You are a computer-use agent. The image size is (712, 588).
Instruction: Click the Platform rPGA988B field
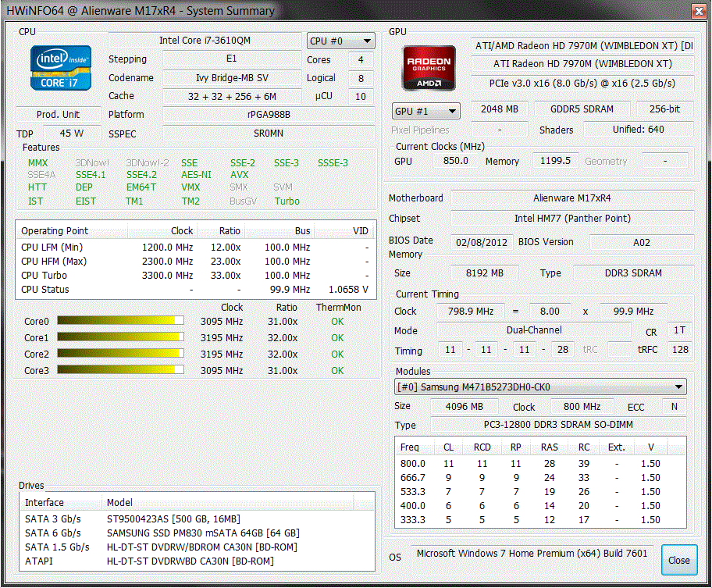point(269,115)
